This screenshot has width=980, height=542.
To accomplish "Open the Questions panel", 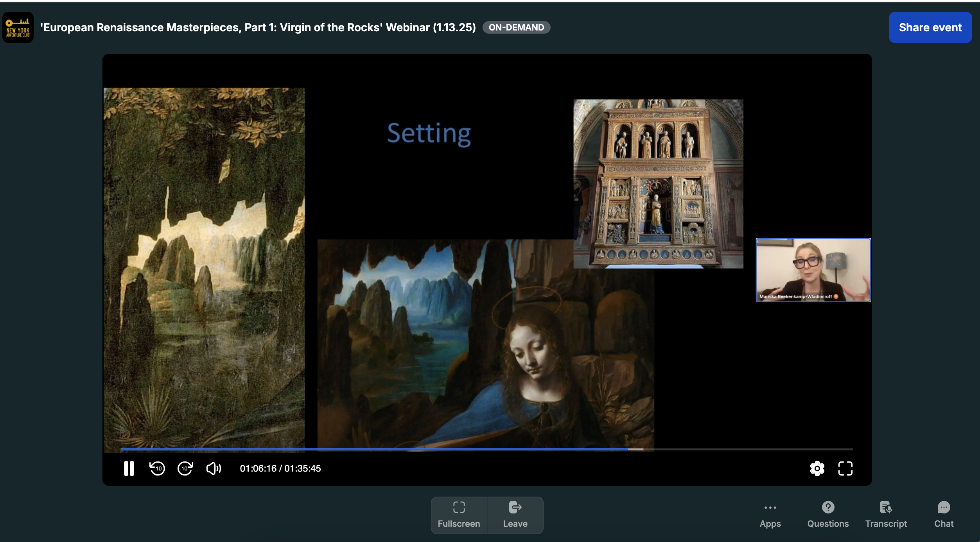I will (828, 515).
